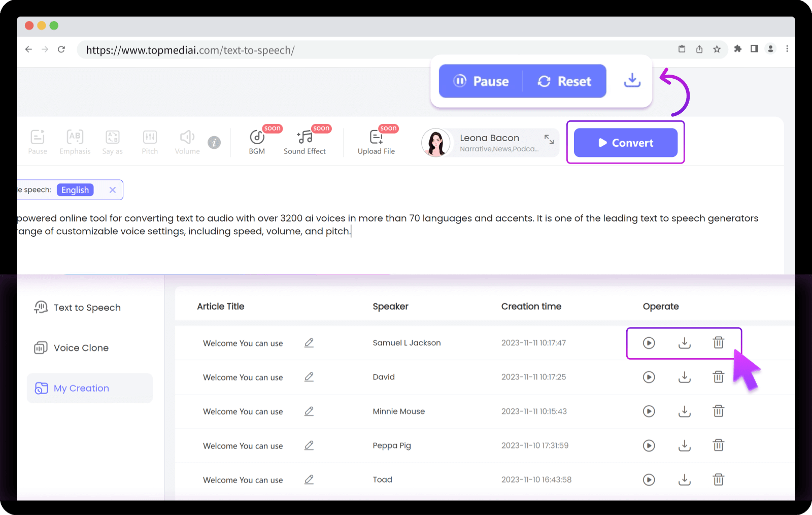812x515 pixels.
Task: Open the Volume adjustment tool
Action: point(187,141)
